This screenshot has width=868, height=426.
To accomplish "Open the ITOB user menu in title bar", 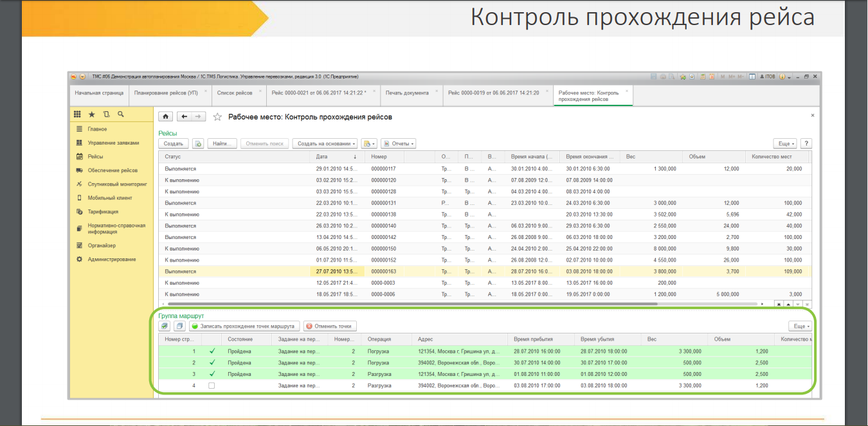I will (x=770, y=76).
